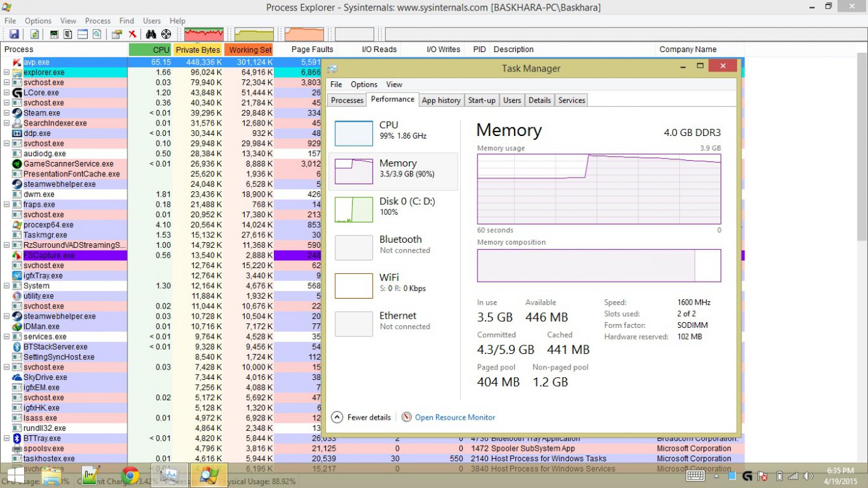
Task: Collapse the Steam.exe tree node
Action: click(x=7, y=113)
